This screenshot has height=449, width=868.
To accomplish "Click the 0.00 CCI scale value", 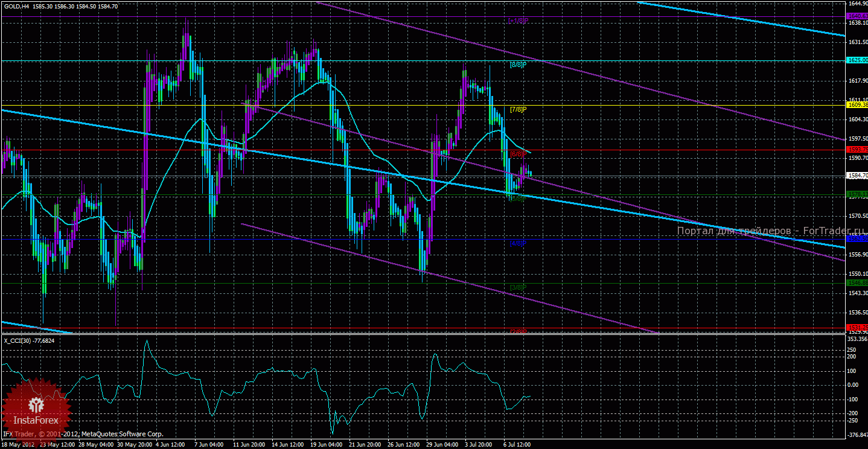I will coord(854,385).
